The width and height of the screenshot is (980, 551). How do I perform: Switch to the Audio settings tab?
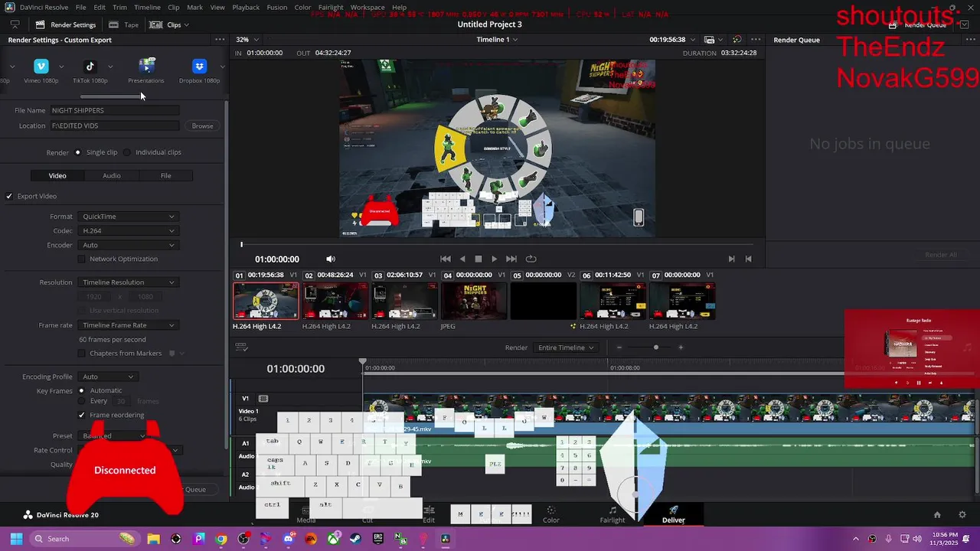point(112,176)
